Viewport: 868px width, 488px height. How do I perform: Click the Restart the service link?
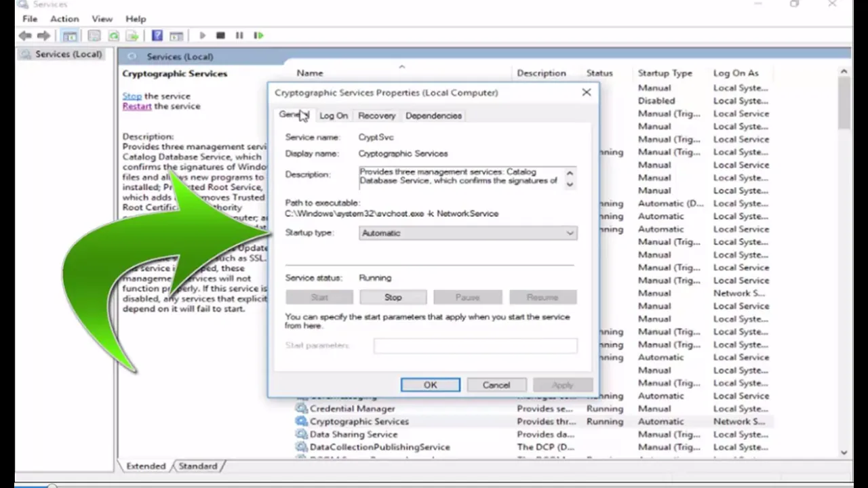tap(137, 106)
